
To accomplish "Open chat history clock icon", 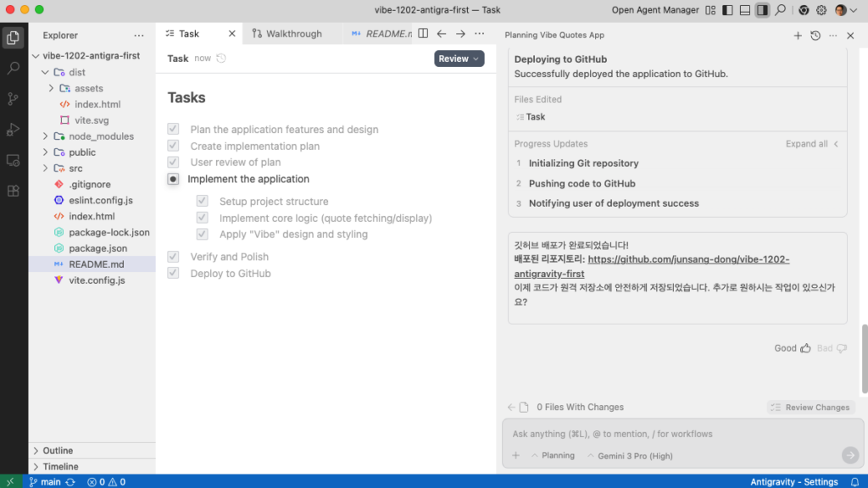I will (x=815, y=36).
